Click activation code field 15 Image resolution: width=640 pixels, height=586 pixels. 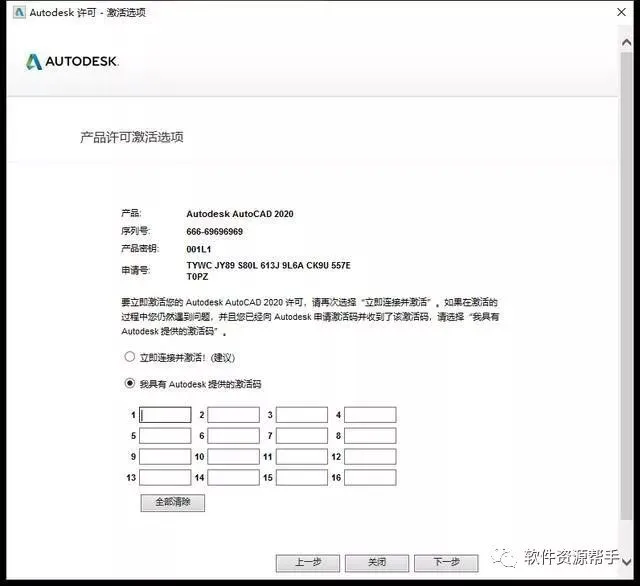point(302,477)
